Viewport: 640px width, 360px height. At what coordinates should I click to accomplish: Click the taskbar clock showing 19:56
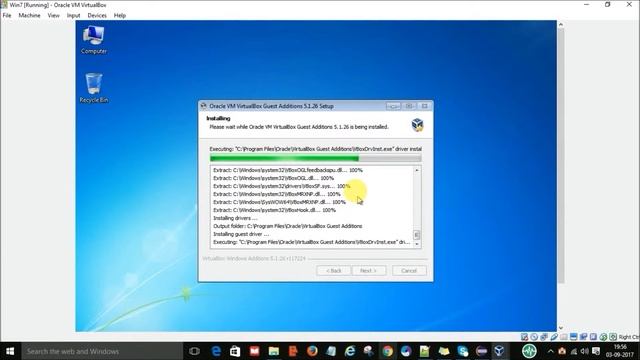620,351
